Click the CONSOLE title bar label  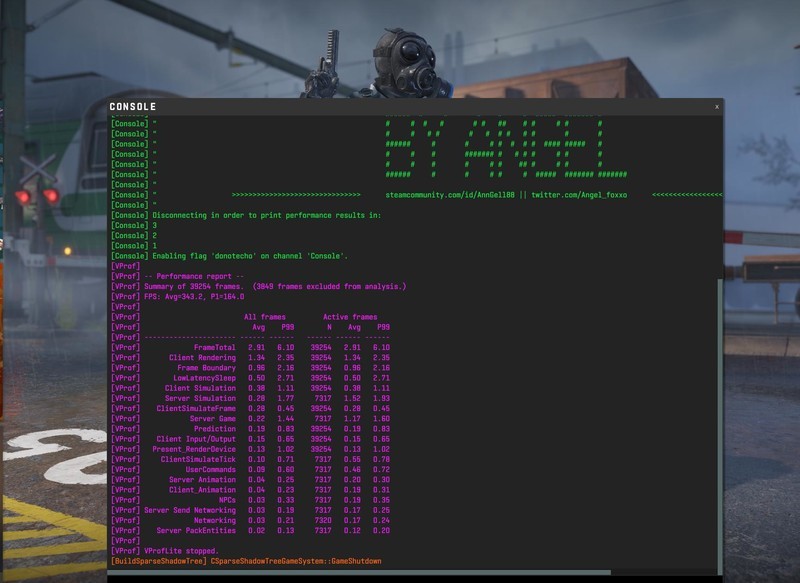pos(133,107)
